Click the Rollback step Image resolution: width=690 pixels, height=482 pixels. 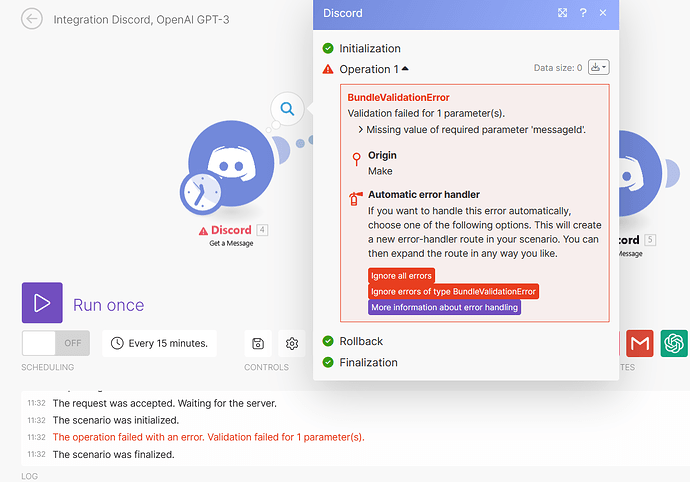(x=361, y=341)
